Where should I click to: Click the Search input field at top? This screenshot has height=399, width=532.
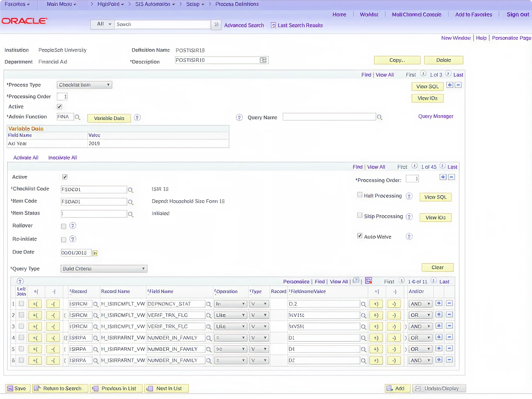click(162, 24)
